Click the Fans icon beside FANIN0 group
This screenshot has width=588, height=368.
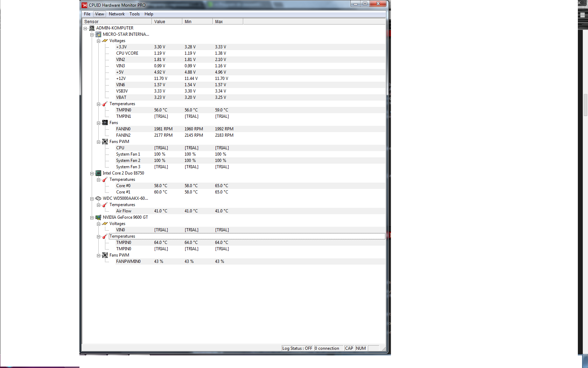pyautogui.click(x=105, y=123)
